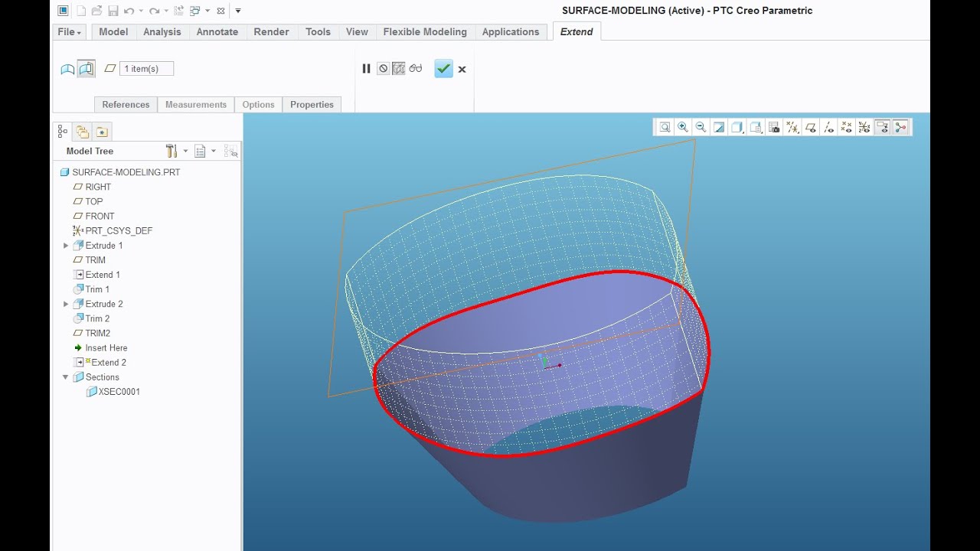Click the Save icon in quick access
This screenshot has width=980, height=551.
coord(113,11)
